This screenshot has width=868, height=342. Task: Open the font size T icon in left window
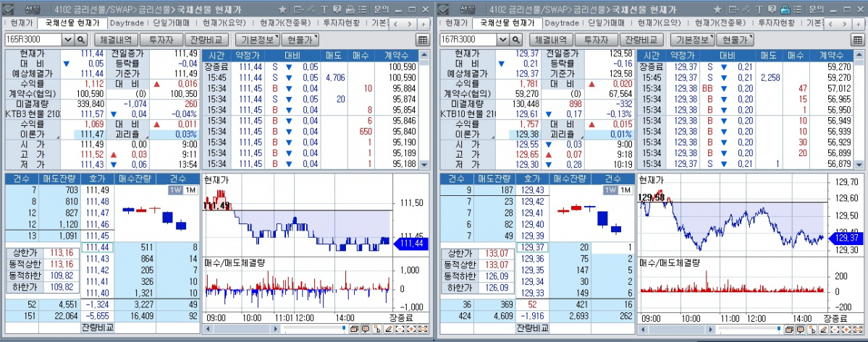tap(324, 9)
